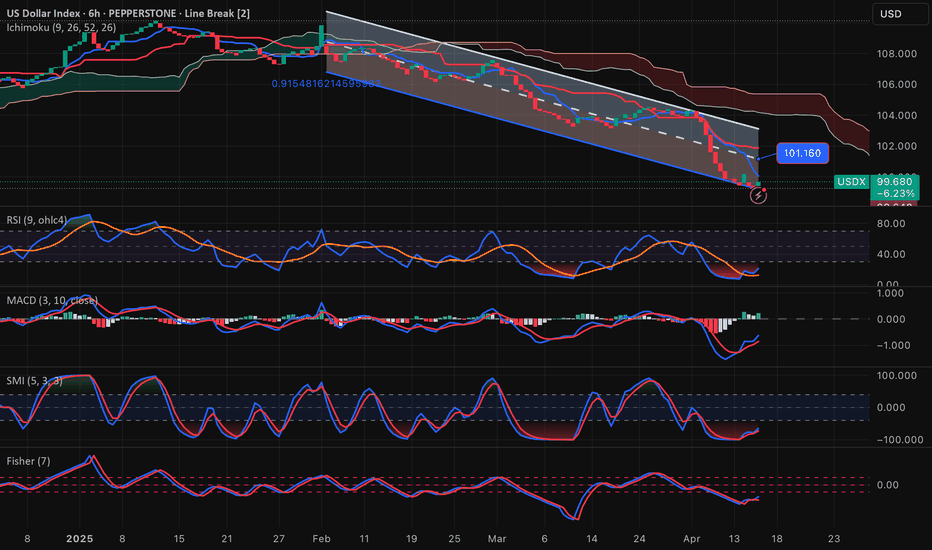Click the 14 date on time axis
Viewport: 932px width, 550px height.
point(591,539)
